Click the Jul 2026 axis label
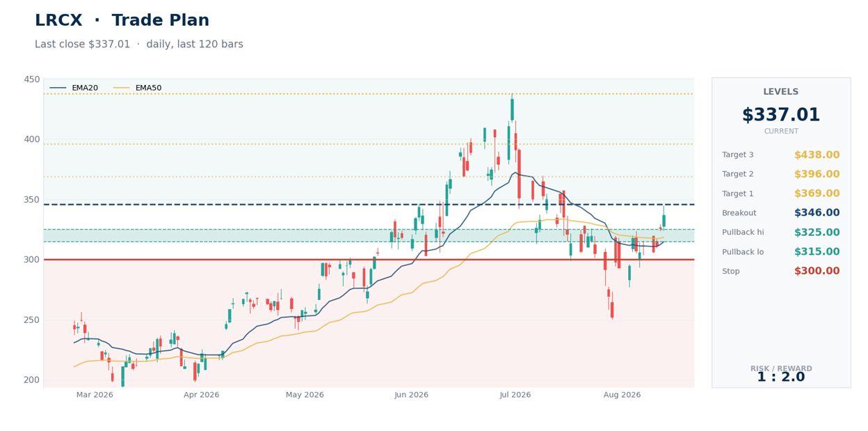 (515, 395)
